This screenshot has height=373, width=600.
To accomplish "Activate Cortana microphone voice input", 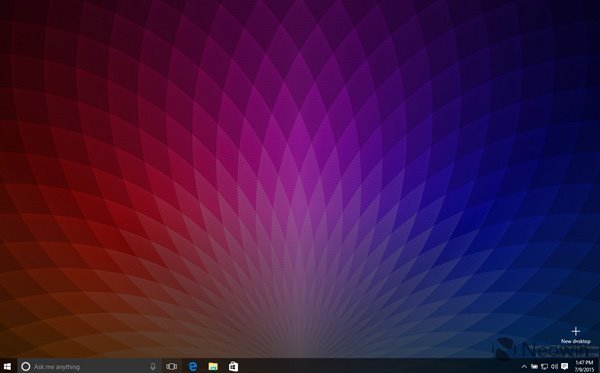I will [153, 366].
